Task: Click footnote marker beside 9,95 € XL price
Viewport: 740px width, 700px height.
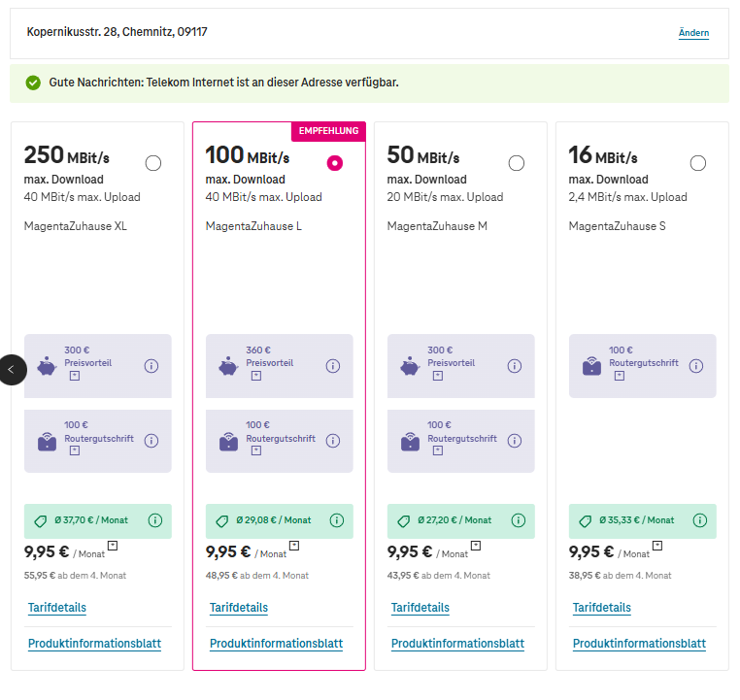Action: (x=113, y=546)
